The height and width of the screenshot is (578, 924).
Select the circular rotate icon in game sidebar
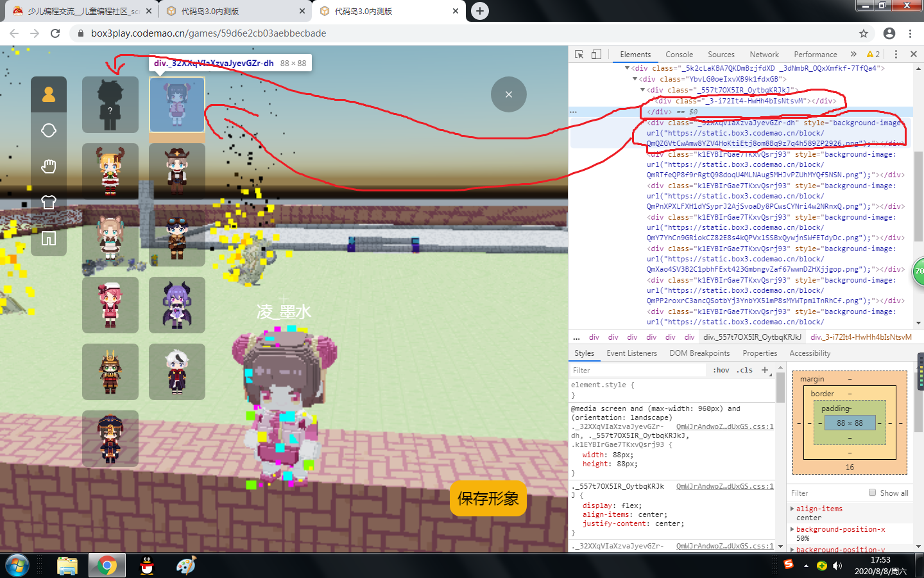click(49, 130)
